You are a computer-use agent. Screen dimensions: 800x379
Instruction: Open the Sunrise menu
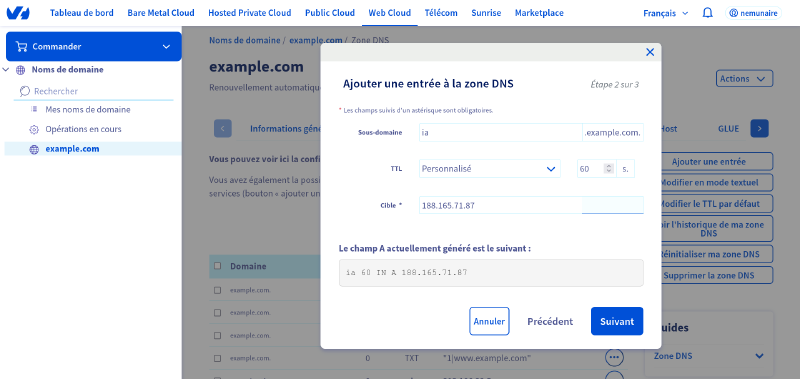point(486,13)
